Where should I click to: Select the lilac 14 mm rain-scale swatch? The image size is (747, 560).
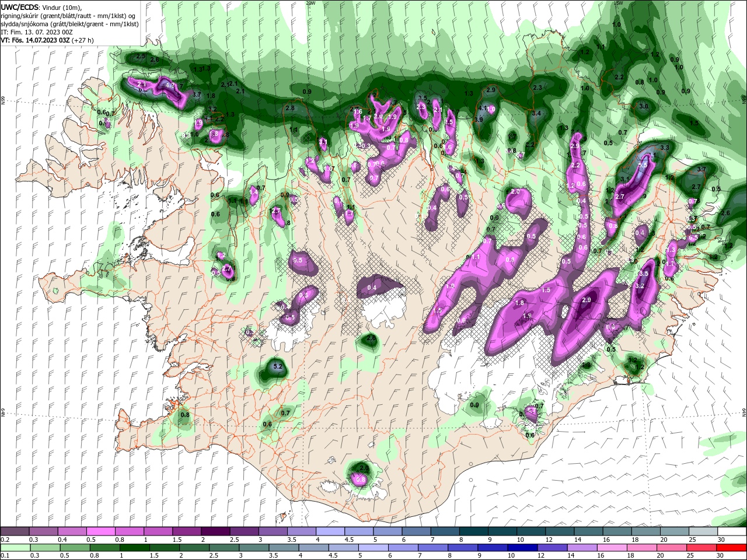click(x=582, y=548)
